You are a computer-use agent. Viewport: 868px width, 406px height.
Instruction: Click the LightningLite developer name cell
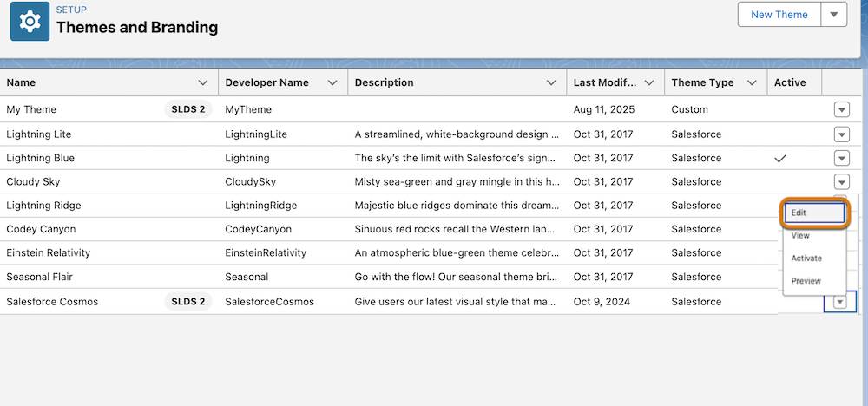tap(283, 134)
